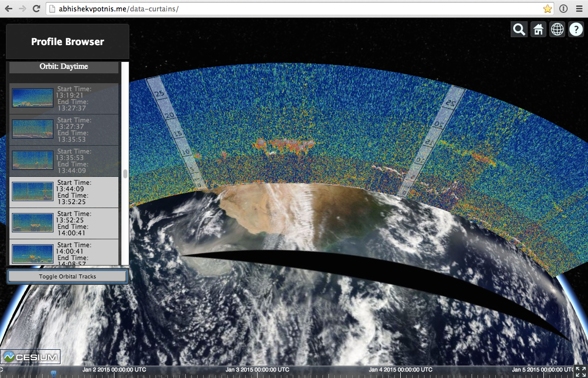Open the globe scene mode picker

click(x=557, y=29)
